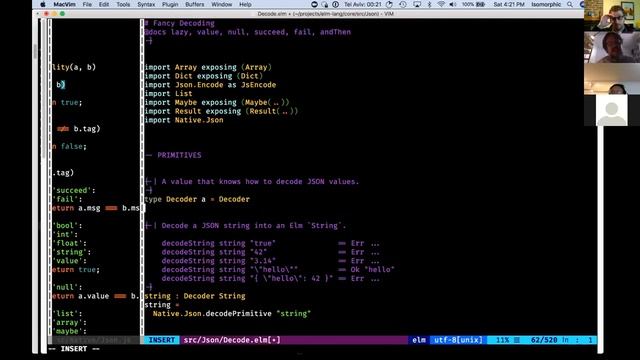Click the elm filetype status segment
This screenshot has width=640, height=360.
[x=419, y=340]
